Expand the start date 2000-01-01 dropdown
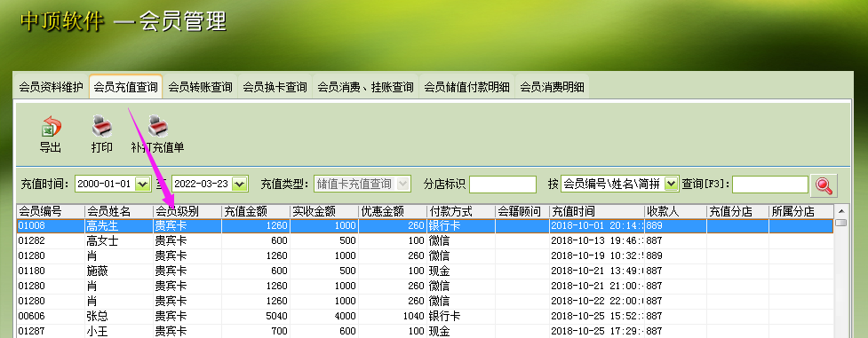This screenshot has width=868, height=338. [x=142, y=185]
